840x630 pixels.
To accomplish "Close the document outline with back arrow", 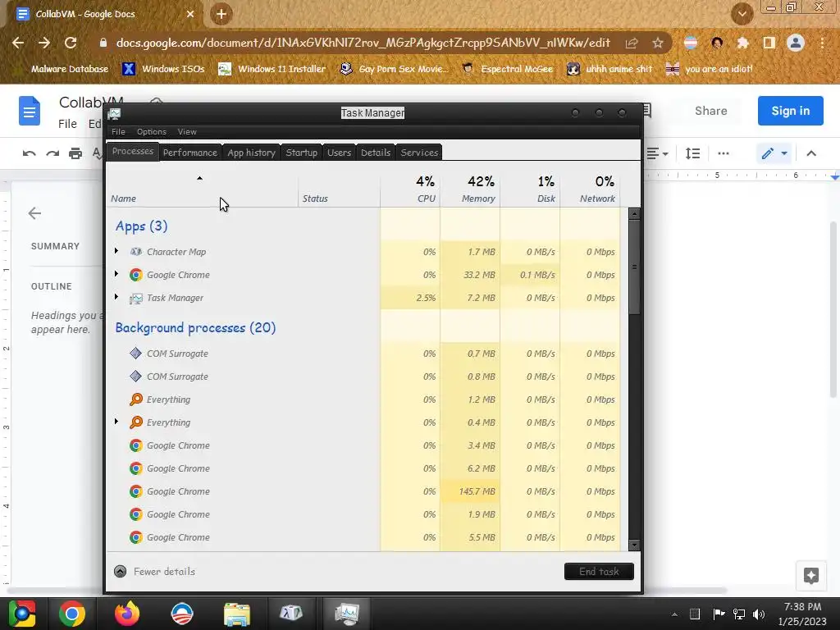I will click(x=34, y=213).
